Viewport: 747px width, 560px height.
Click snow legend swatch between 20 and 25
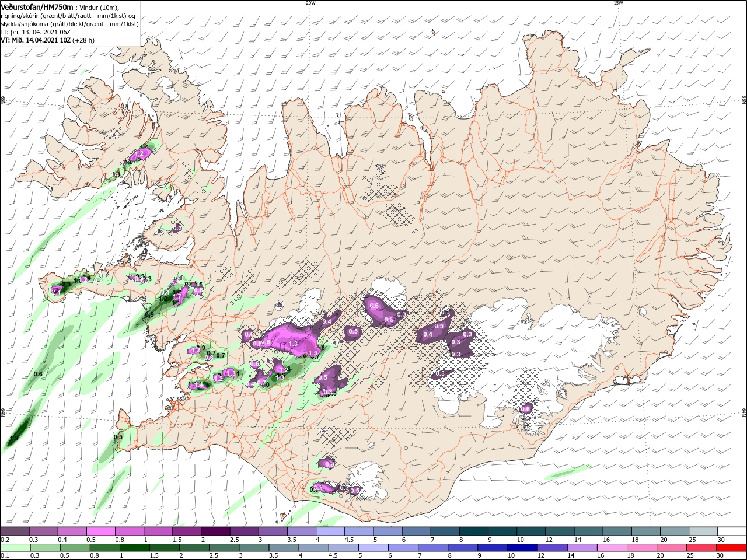[674, 531]
